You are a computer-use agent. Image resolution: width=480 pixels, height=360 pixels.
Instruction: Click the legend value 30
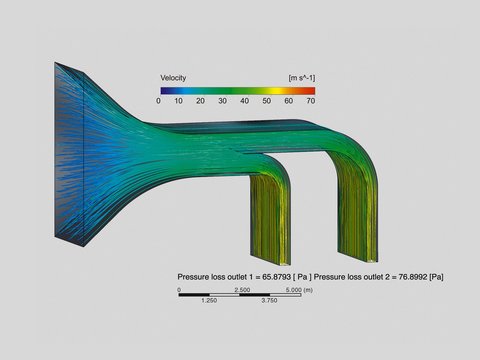point(222,101)
